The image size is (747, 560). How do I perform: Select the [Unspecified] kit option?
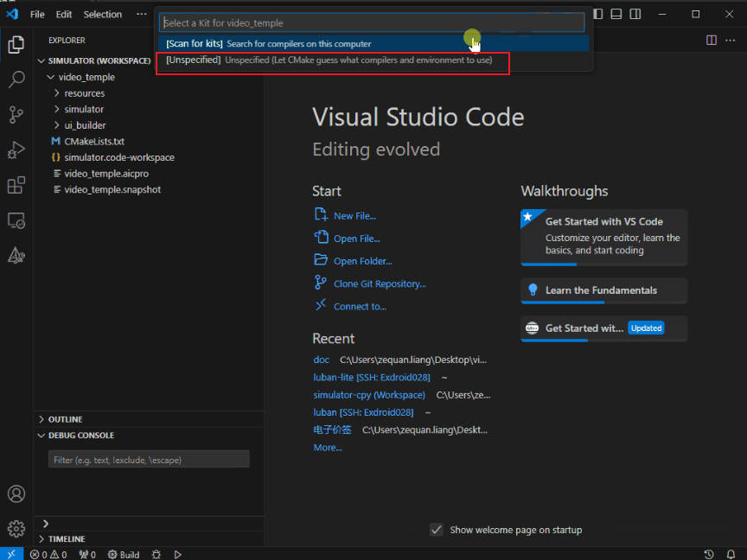click(x=373, y=60)
